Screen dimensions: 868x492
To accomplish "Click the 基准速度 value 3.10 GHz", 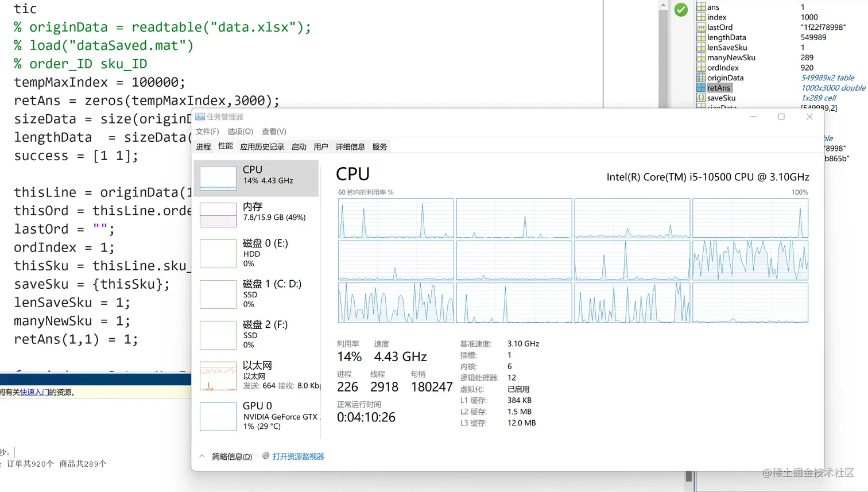I will click(523, 344).
